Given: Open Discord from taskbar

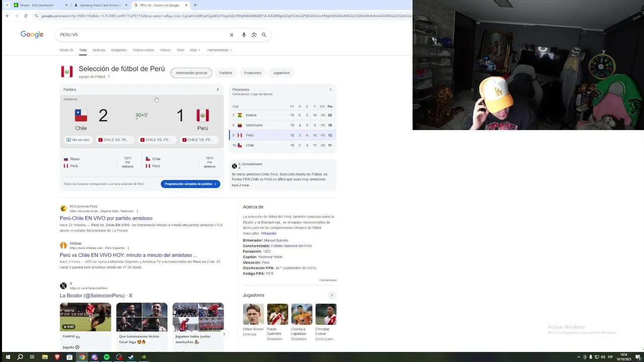Looking at the screenshot, I should pos(94,357).
